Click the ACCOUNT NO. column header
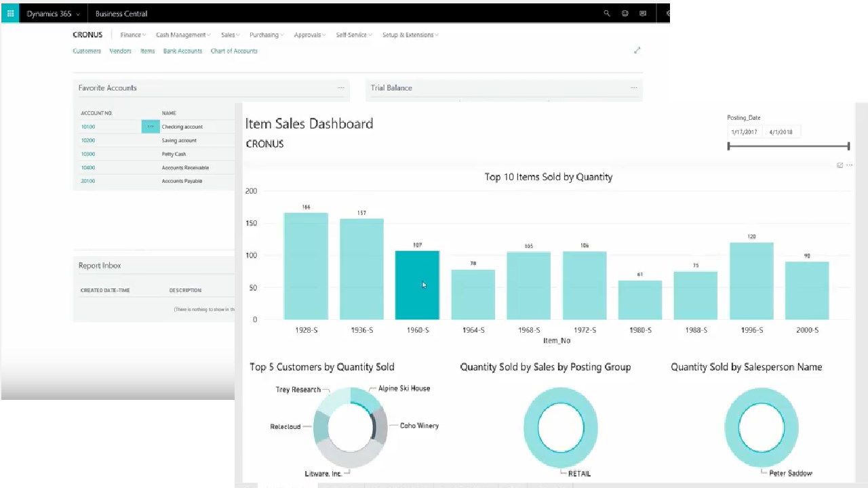The height and width of the screenshot is (488, 868). pos(96,113)
